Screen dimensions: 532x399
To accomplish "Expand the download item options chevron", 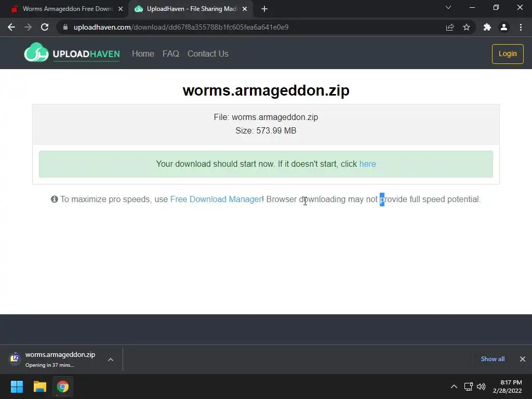I will coord(111,360).
